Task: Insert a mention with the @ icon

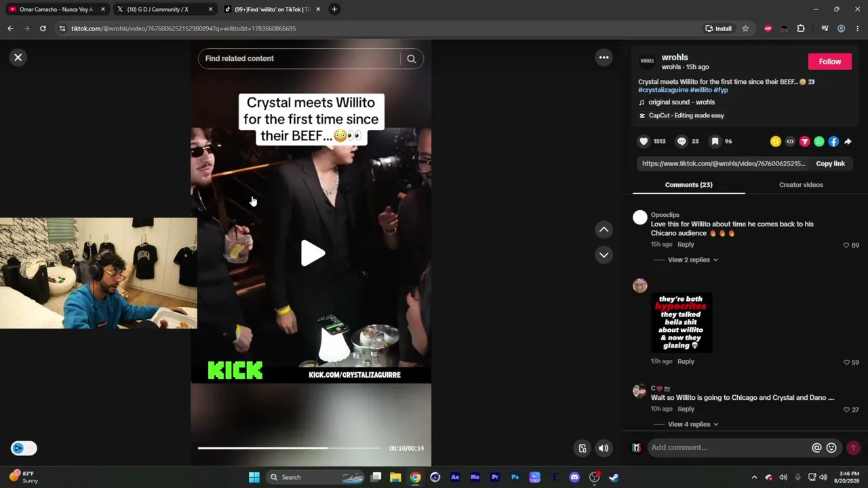Action: point(816,447)
